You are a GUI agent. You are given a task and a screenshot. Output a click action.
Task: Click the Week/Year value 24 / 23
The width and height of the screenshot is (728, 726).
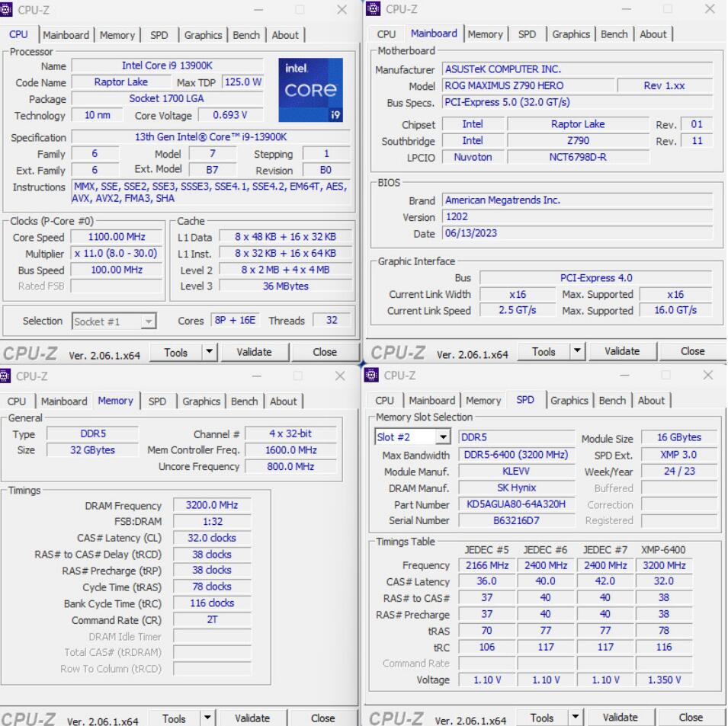click(x=678, y=472)
